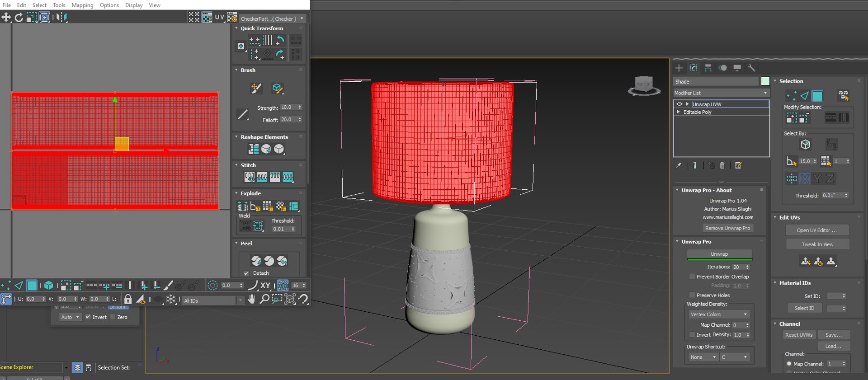Choose the Zoom magnifier tool in UV editor

264,299
